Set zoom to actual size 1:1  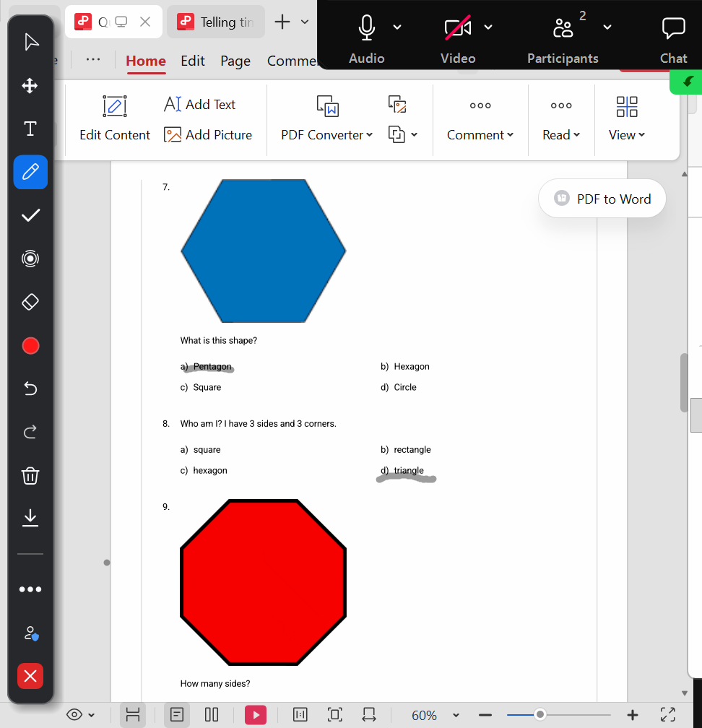300,714
